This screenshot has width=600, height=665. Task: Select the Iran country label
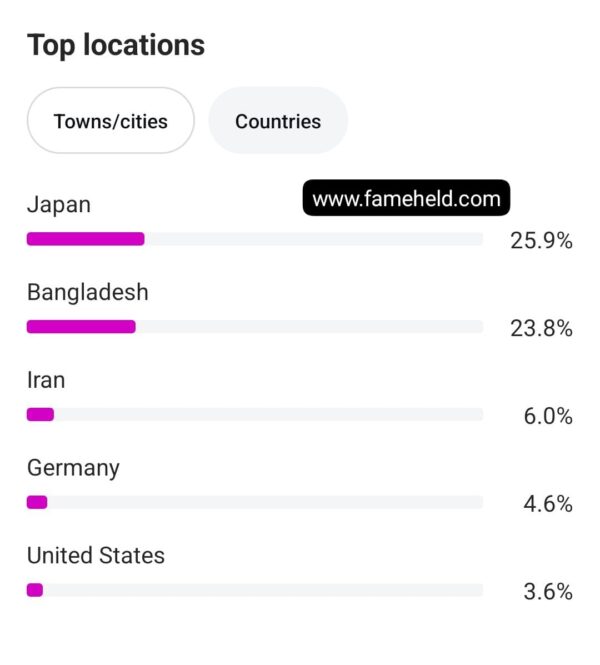pyautogui.click(x=46, y=380)
